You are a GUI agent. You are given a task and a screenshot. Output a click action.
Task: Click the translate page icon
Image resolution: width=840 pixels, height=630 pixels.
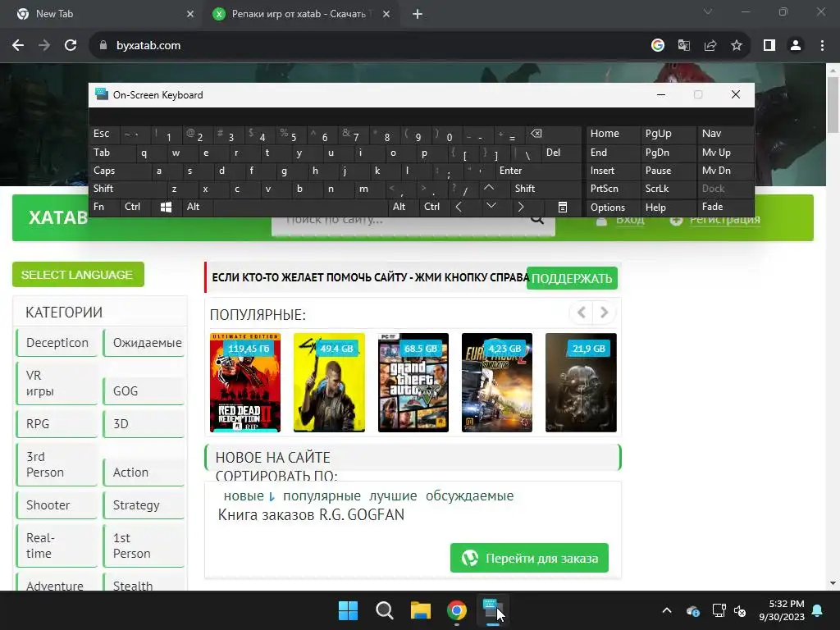coord(684,46)
